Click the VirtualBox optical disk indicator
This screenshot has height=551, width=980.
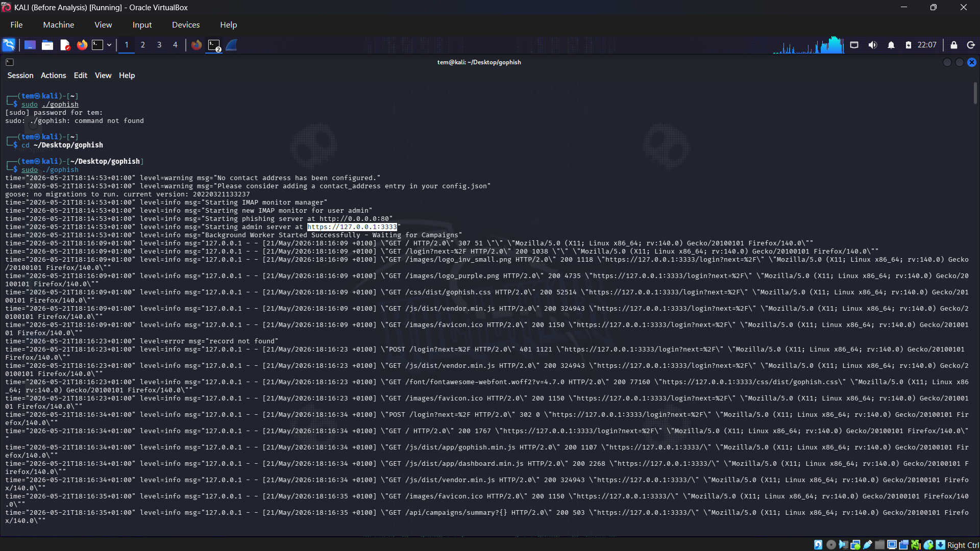[x=831, y=545]
